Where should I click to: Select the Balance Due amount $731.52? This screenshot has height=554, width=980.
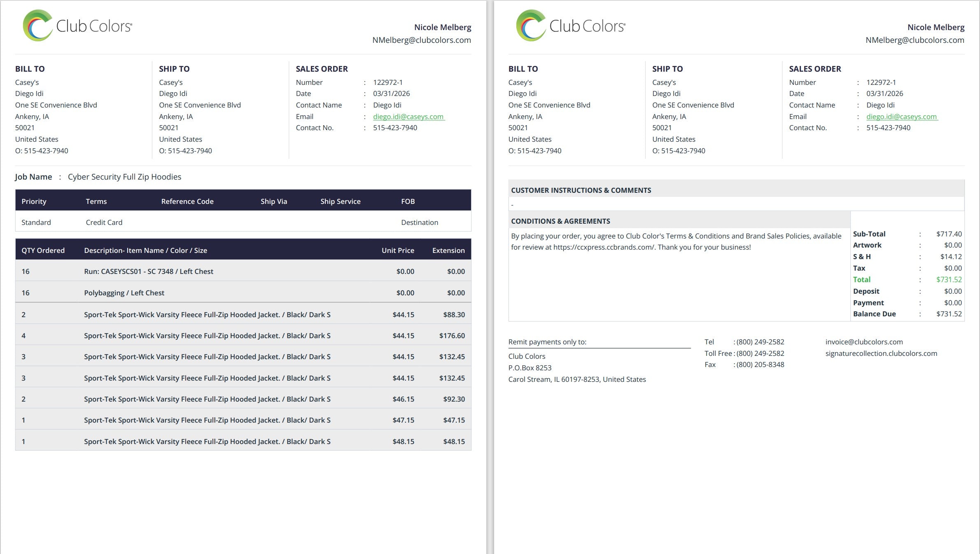pos(949,314)
